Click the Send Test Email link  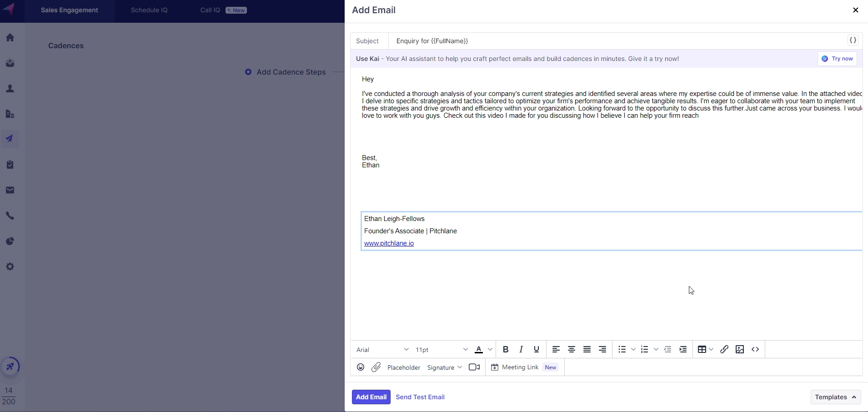[420, 397]
